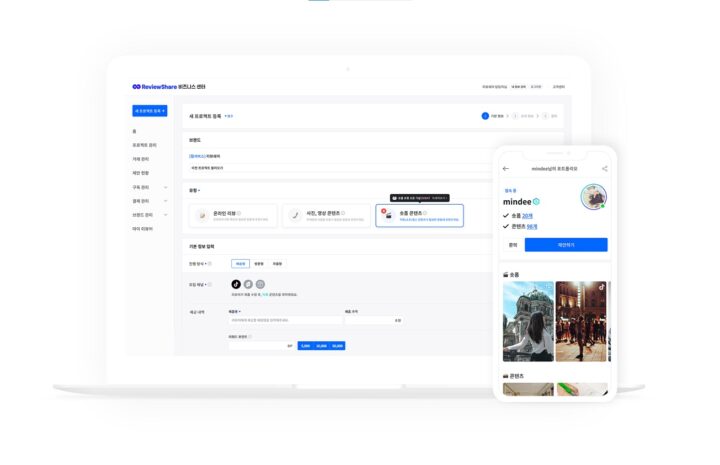Click the last top-right header link

pyautogui.click(x=559, y=87)
